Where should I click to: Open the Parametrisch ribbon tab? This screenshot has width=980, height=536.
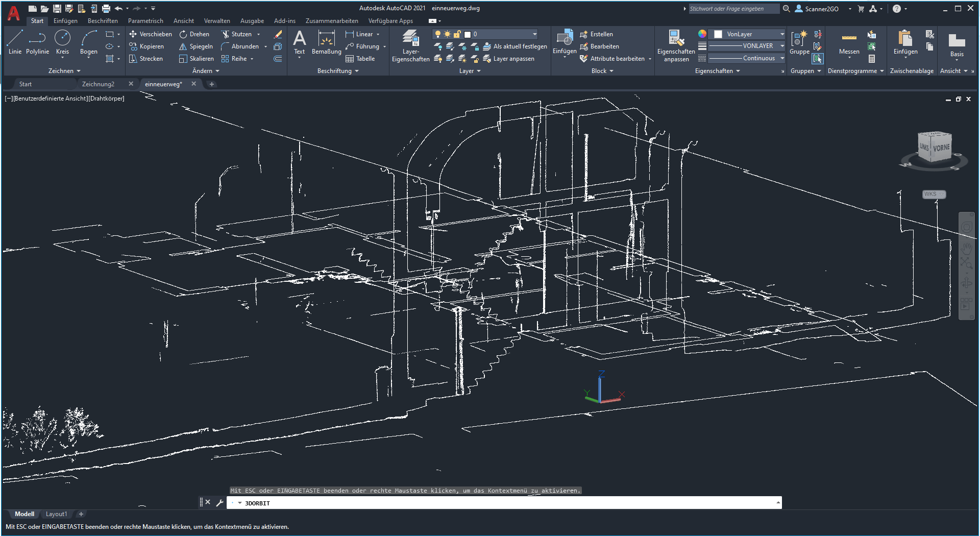click(145, 21)
